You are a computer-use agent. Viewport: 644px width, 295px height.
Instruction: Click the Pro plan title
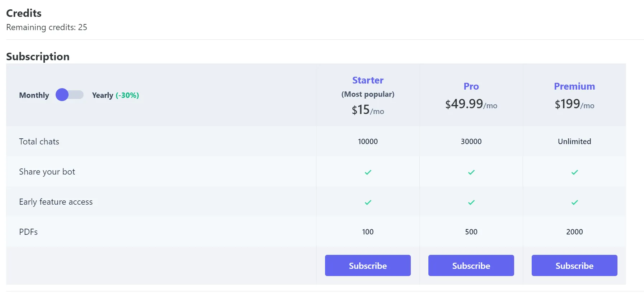(x=471, y=86)
